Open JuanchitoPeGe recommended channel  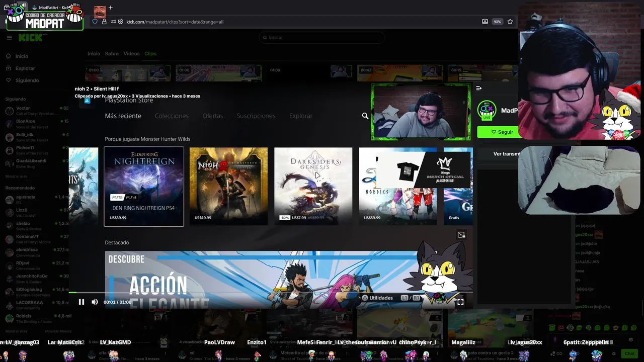(37, 279)
